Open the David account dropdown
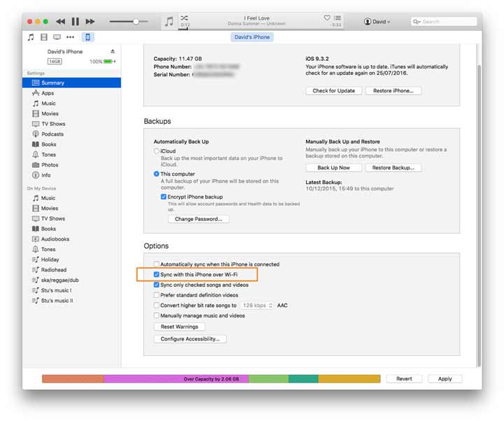The height and width of the screenshot is (421, 504). coord(377,22)
